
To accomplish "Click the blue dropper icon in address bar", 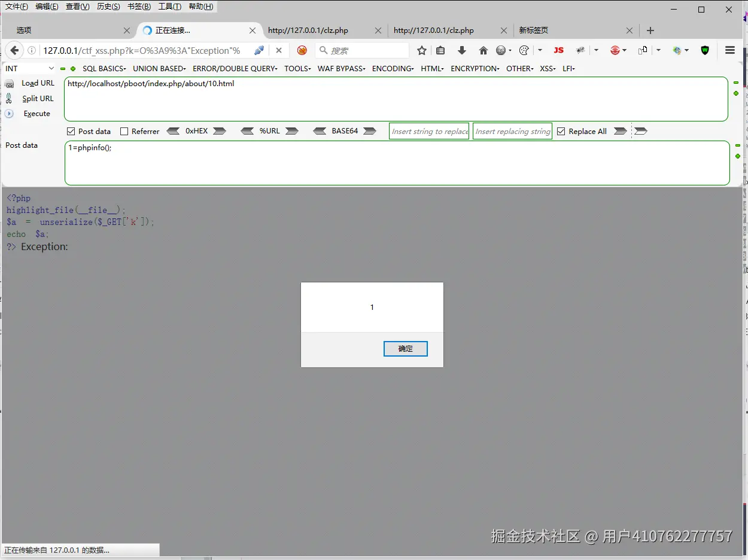I will point(259,50).
